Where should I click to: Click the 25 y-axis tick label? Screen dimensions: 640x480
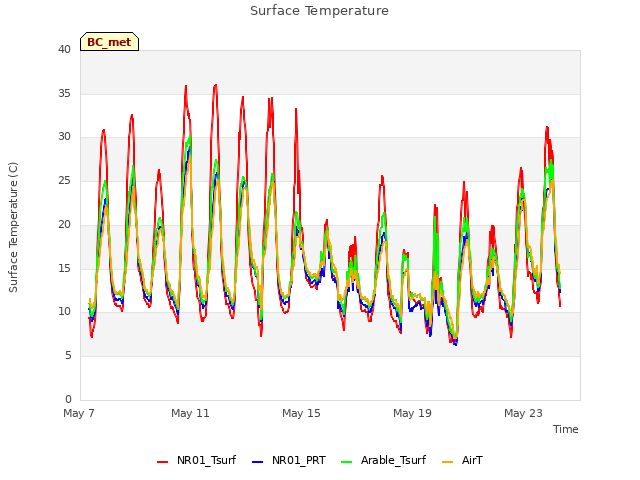click(64, 180)
